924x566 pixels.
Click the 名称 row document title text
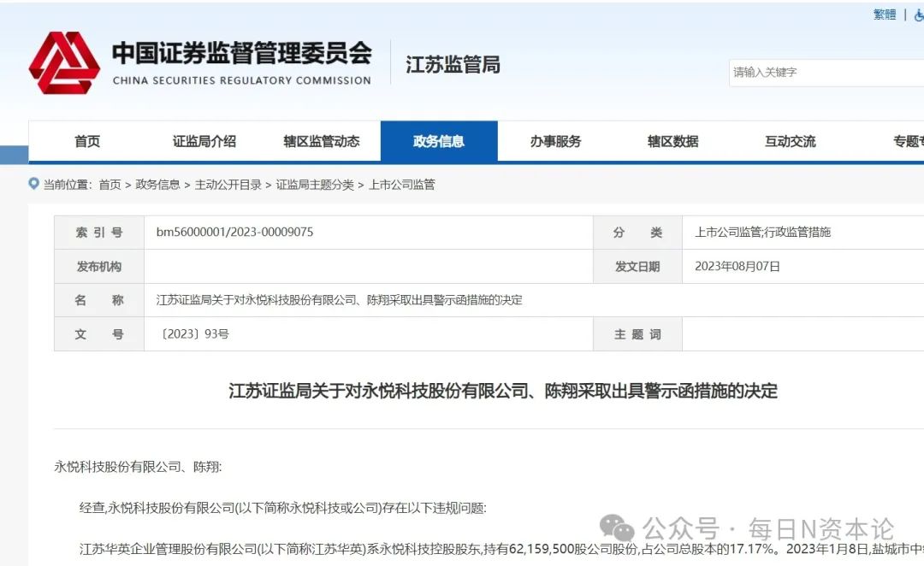point(339,300)
